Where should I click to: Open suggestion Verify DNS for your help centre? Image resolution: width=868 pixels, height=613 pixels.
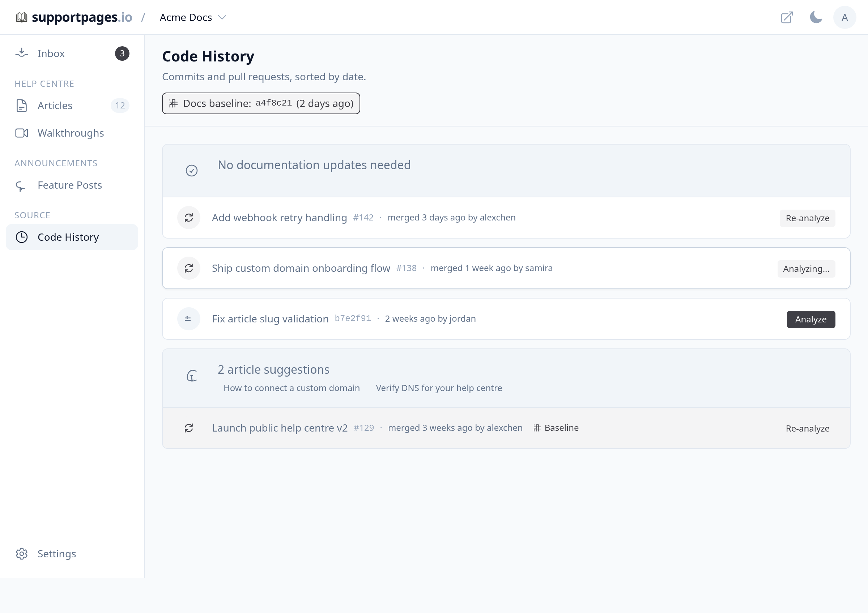[439, 388]
